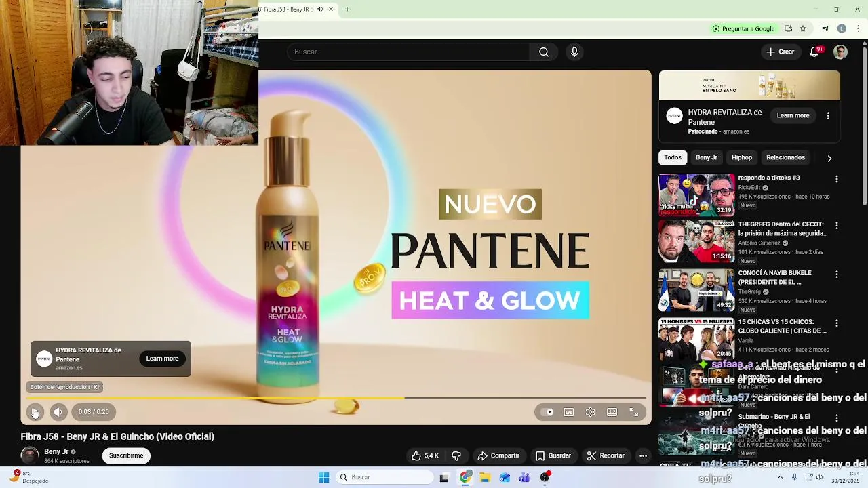
Task: Close the Fibra J58 browser tab
Action: click(331, 9)
